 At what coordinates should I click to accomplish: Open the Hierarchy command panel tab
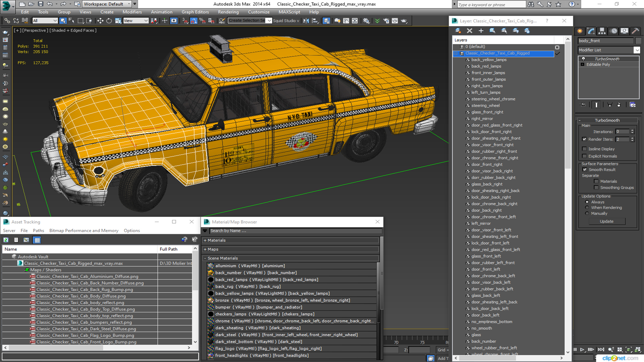[x=602, y=31]
